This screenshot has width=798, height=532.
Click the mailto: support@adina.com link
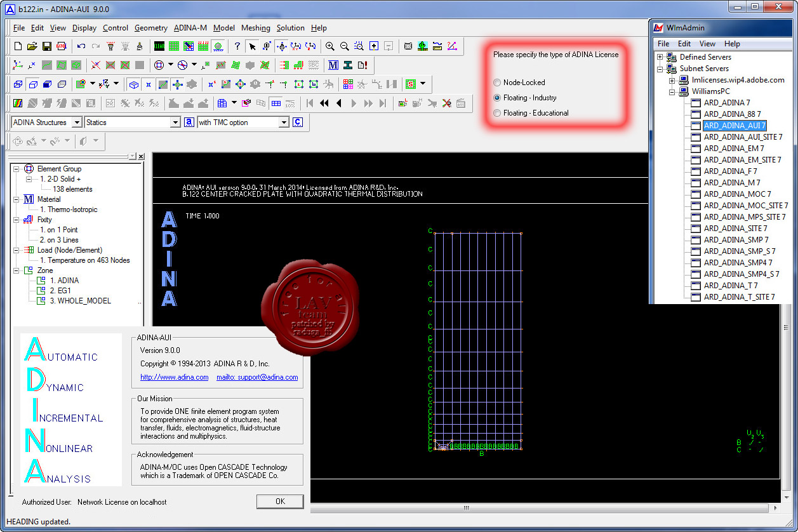click(x=257, y=377)
